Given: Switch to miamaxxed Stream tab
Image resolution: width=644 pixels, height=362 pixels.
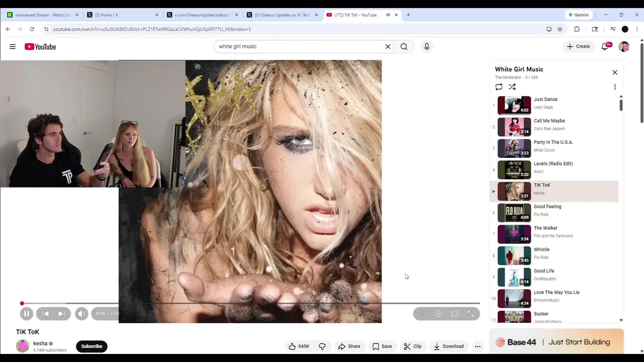Looking at the screenshot, I should 43,15.
